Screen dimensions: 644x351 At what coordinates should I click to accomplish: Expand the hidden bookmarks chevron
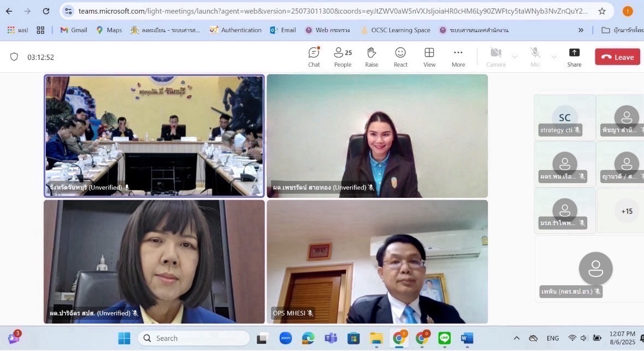[x=581, y=30]
